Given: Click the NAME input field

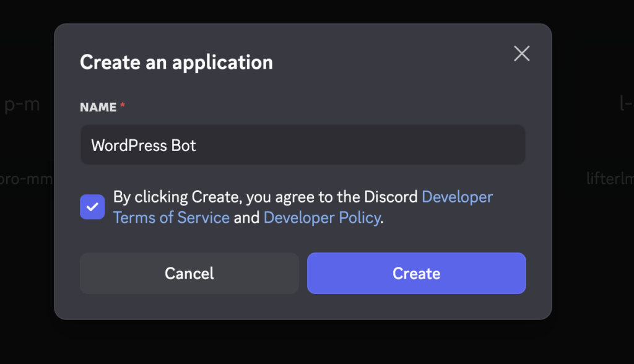Looking at the screenshot, I should tap(303, 145).
